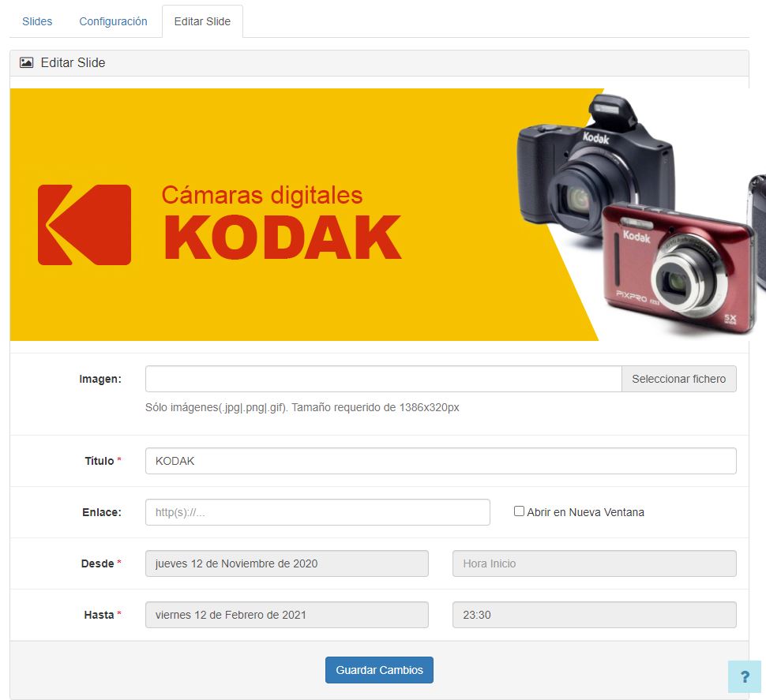
Task: Open the help question mark icon
Action: 745,676
